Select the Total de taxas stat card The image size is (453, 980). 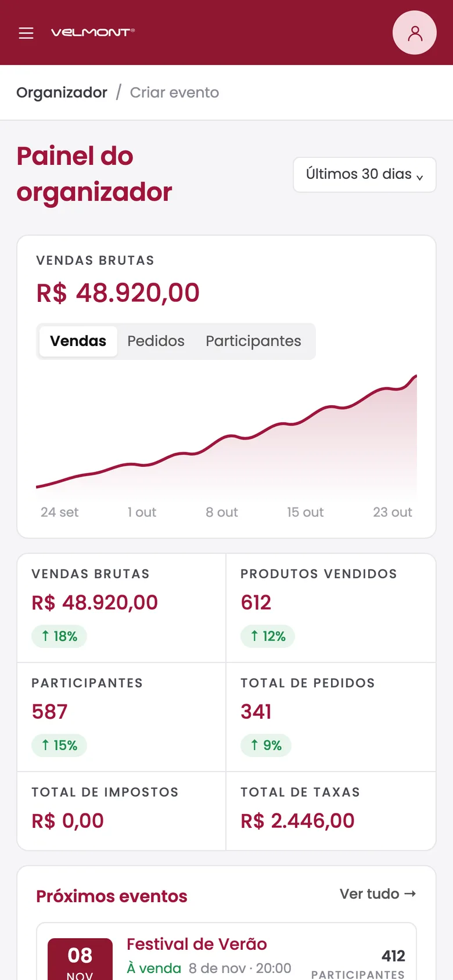coord(331,811)
